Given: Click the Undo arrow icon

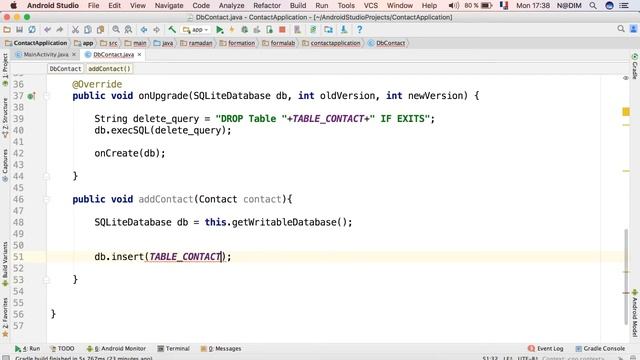Looking at the screenshot, I should [47, 29].
